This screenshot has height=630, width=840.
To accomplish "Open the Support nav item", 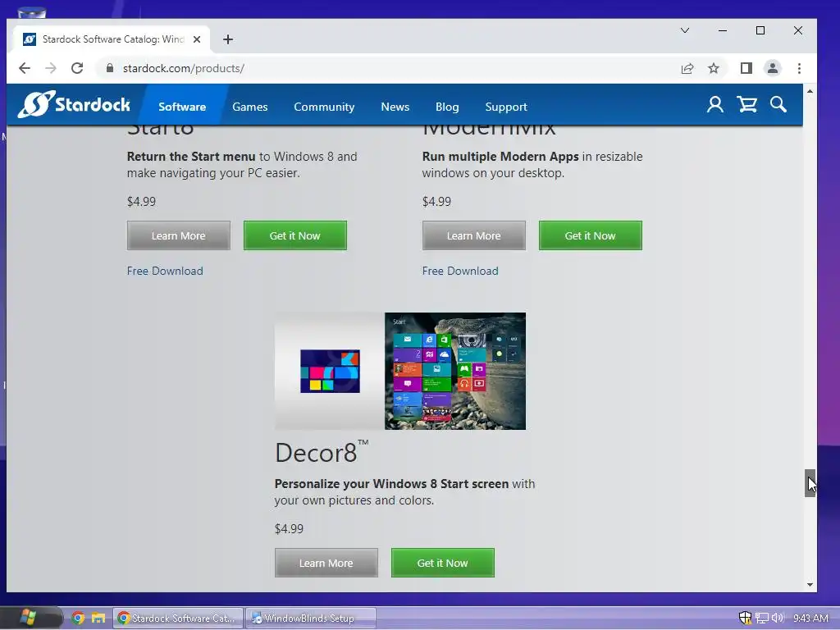I will (505, 107).
